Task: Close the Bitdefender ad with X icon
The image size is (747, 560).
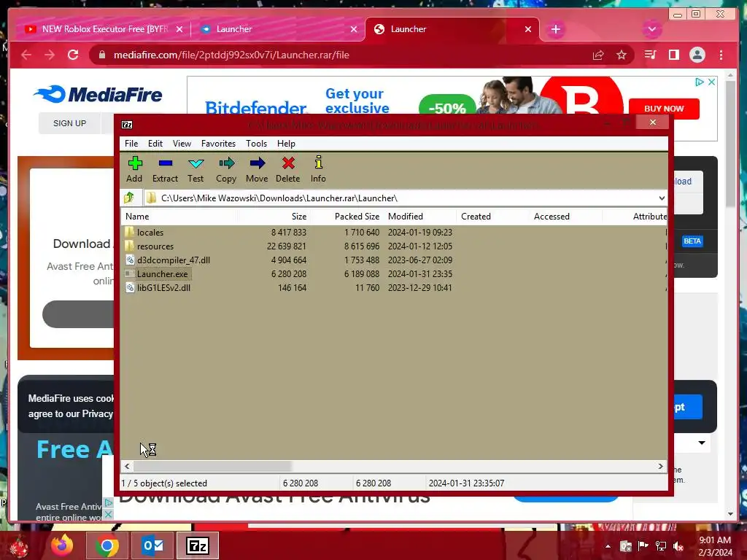Action: 711,82
